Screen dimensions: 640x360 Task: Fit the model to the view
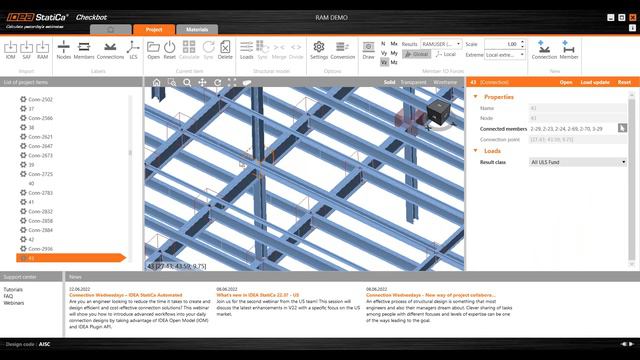coord(232,82)
